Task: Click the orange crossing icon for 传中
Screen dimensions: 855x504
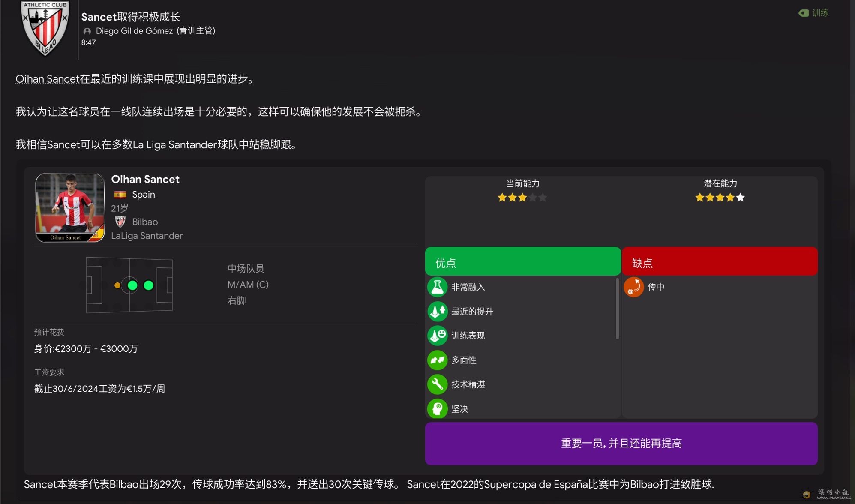Action: pos(634,287)
